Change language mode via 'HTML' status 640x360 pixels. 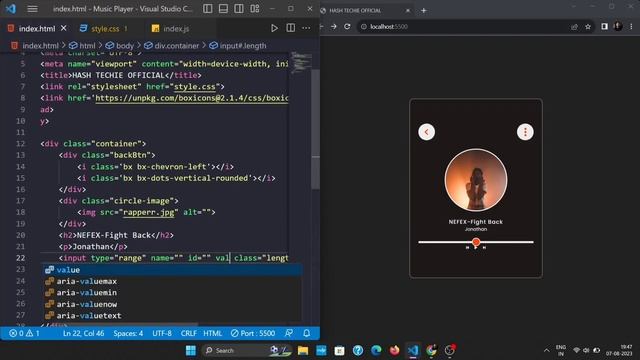point(213,333)
